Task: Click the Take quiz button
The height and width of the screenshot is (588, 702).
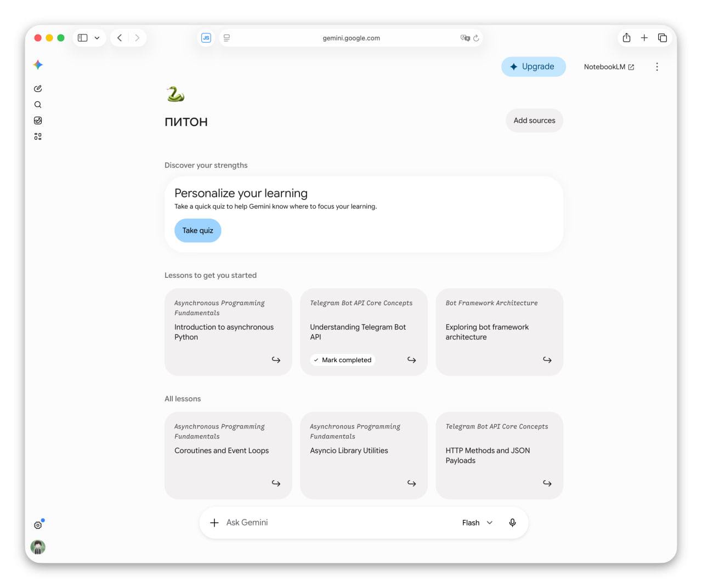Action: [x=197, y=231]
